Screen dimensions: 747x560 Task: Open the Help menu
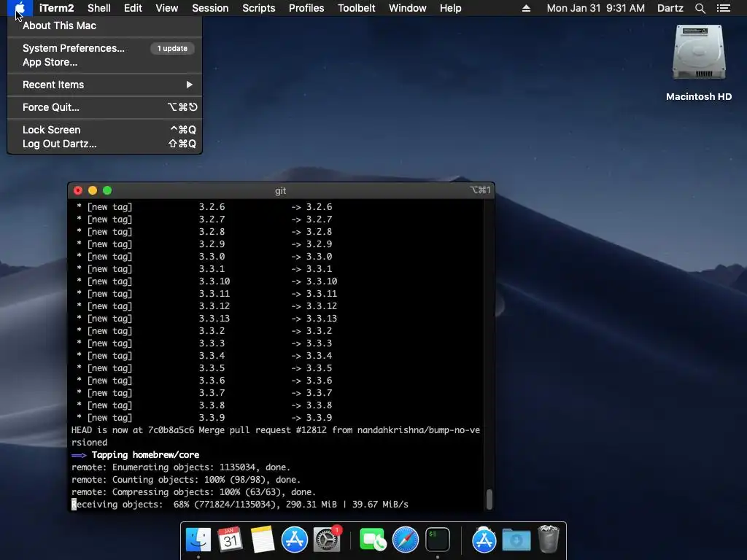(450, 8)
